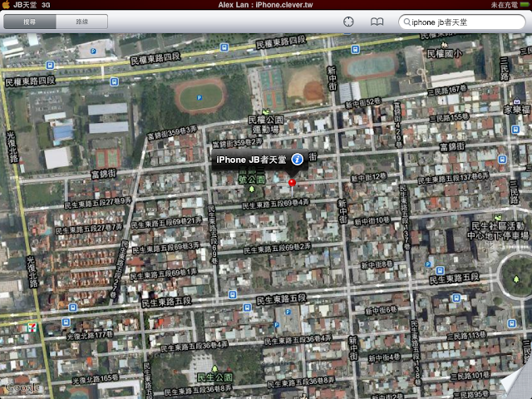
Task: Tap the Apple logo in the status bar
Action: coord(6,4)
